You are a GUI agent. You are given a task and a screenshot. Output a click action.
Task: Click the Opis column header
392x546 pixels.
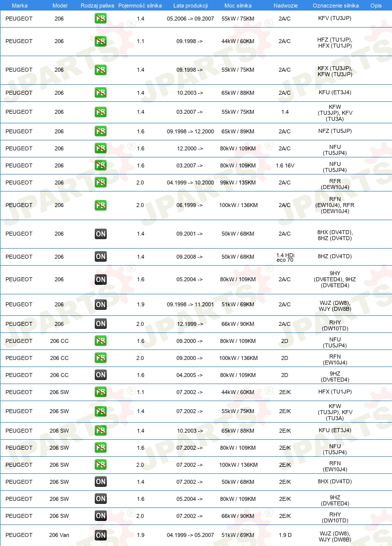coord(376,6)
